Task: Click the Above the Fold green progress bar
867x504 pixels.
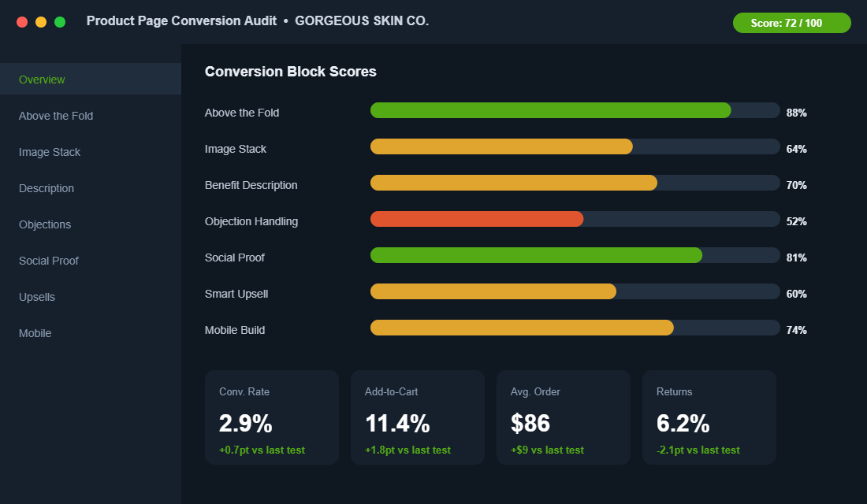Action: tap(551, 110)
